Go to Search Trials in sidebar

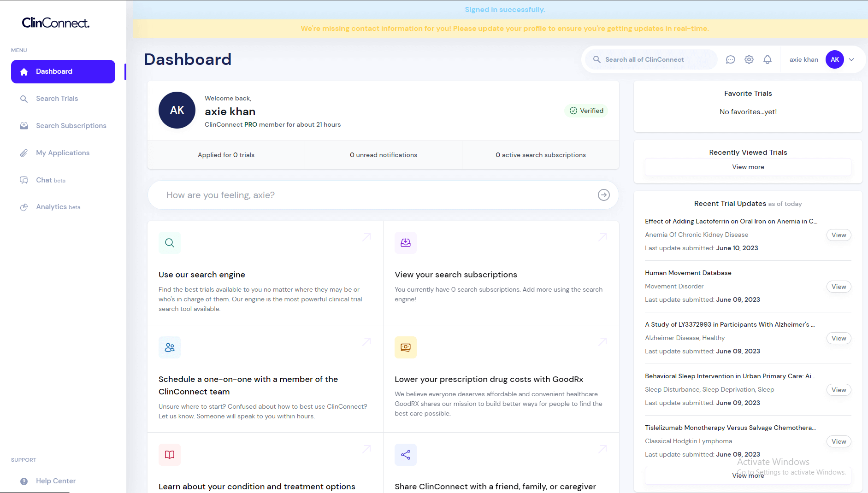coord(57,99)
